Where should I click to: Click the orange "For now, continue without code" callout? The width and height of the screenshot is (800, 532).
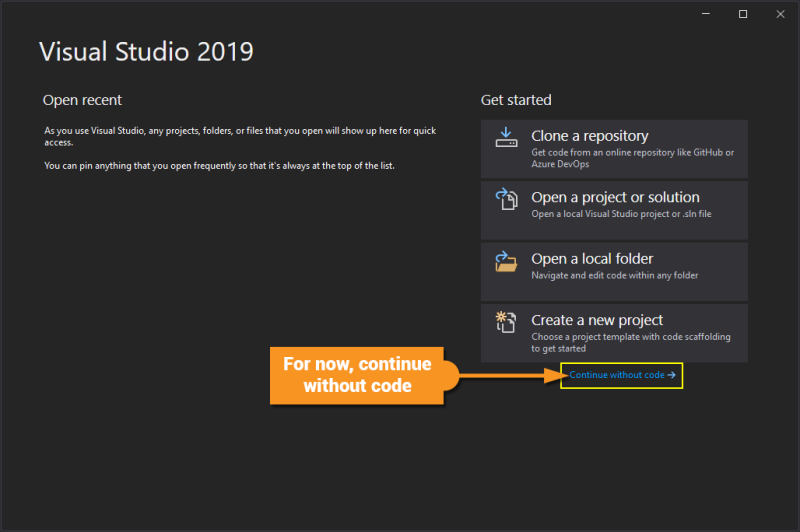tap(357, 375)
